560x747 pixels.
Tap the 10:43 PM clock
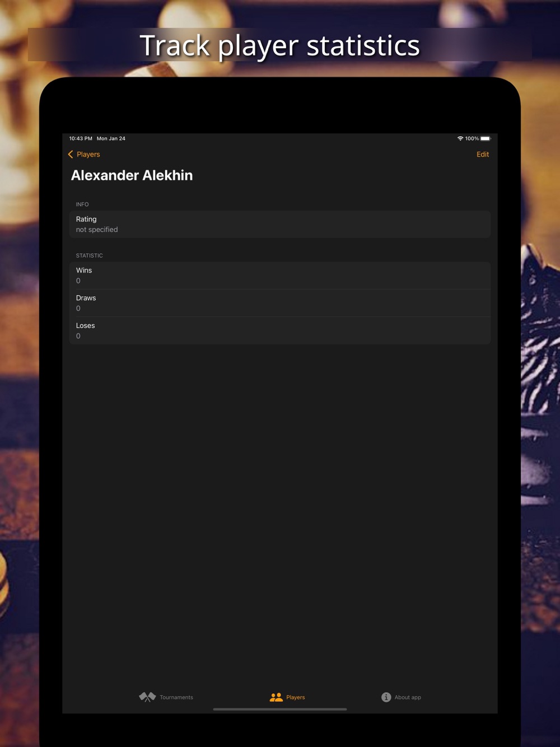pos(81,138)
